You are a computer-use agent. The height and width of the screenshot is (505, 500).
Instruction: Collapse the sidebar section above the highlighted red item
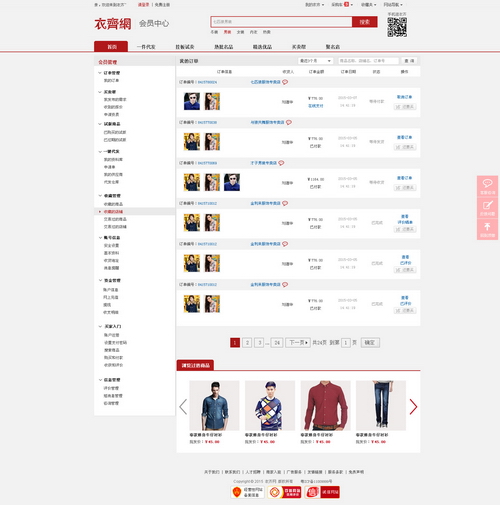click(x=100, y=196)
